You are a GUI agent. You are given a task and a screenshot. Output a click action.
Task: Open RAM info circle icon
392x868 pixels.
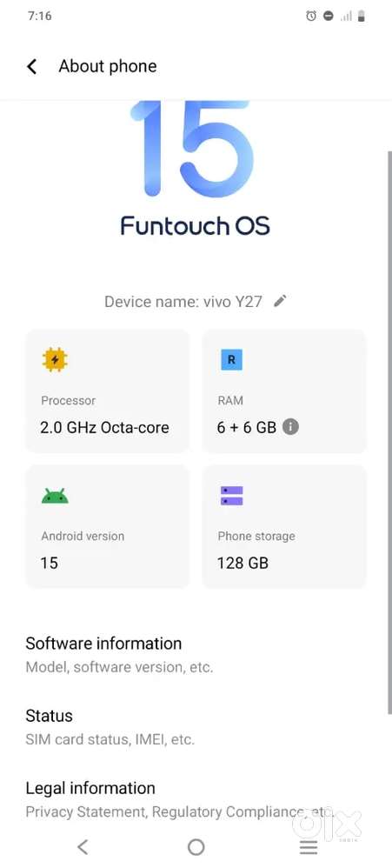point(290,427)
